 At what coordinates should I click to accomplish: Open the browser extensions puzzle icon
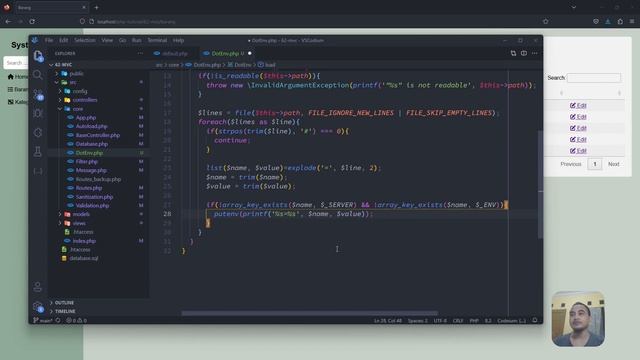620,21
